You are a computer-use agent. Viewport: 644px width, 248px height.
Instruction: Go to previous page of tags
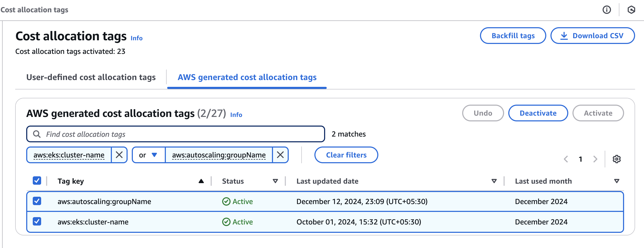click(x=566, y=159)
